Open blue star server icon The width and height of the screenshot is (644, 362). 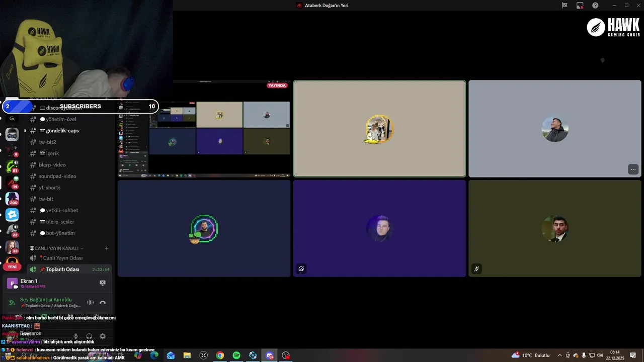[x=12, y=215]
